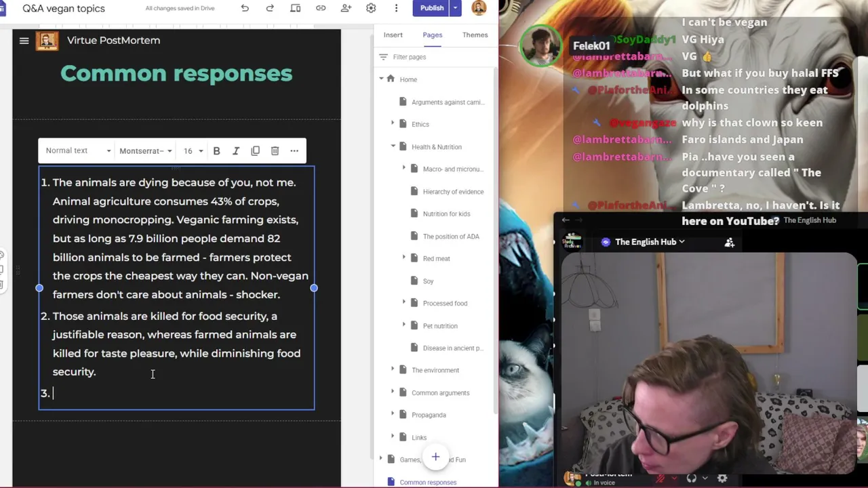This screenshot has width=868, height=488.
Task: Expand the Propaganda page
Action: coord(393,415)
